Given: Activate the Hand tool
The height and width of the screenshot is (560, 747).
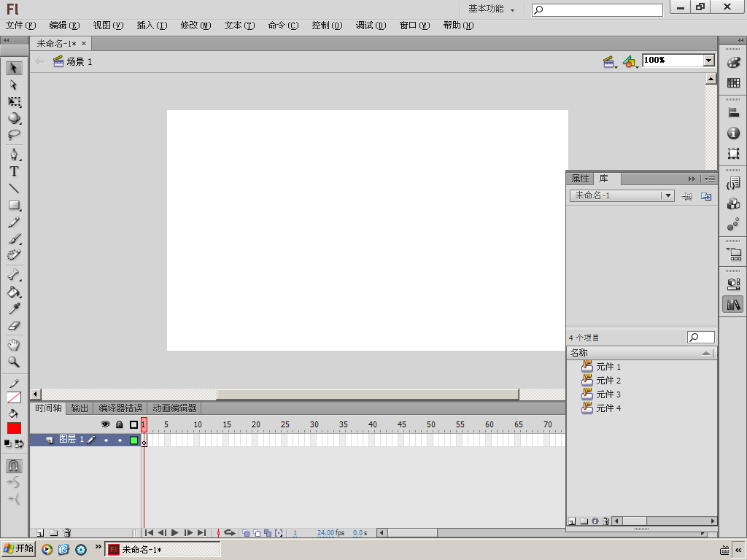Looking at the screenshot, I should pos(14,345).
